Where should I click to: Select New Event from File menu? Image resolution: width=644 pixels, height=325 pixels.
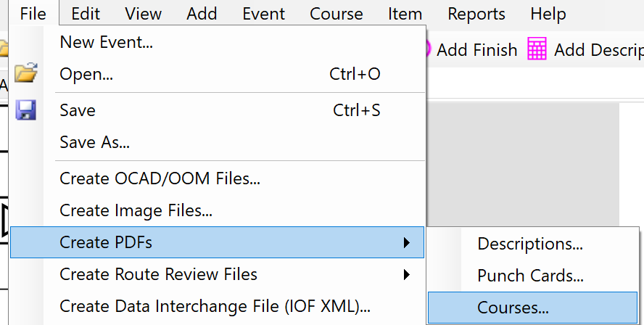pos(106,42)
